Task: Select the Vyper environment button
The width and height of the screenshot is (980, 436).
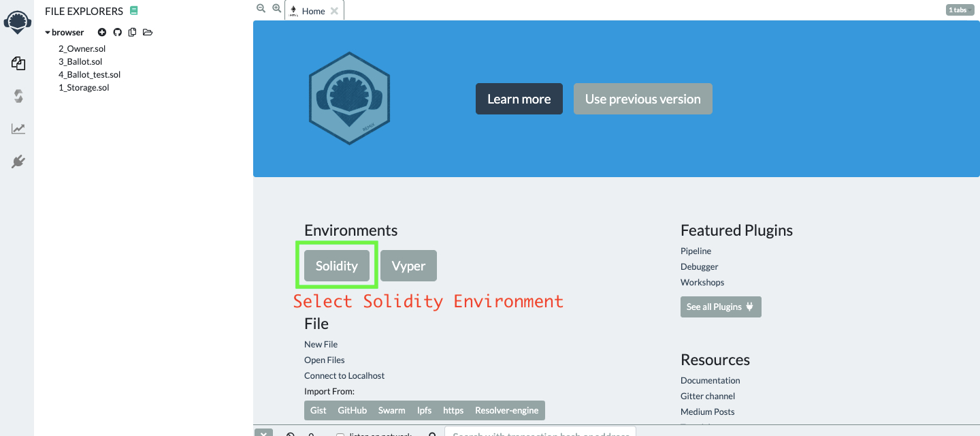Action: tap(408, 266)
